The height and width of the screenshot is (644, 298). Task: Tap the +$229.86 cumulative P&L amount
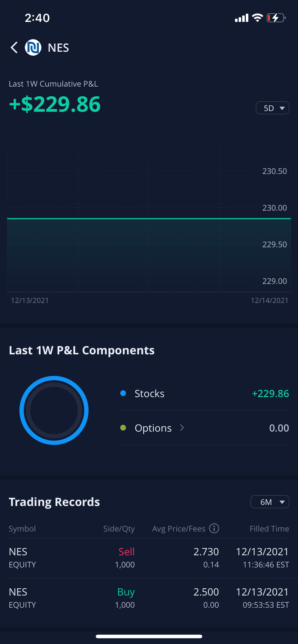(55, 104)
